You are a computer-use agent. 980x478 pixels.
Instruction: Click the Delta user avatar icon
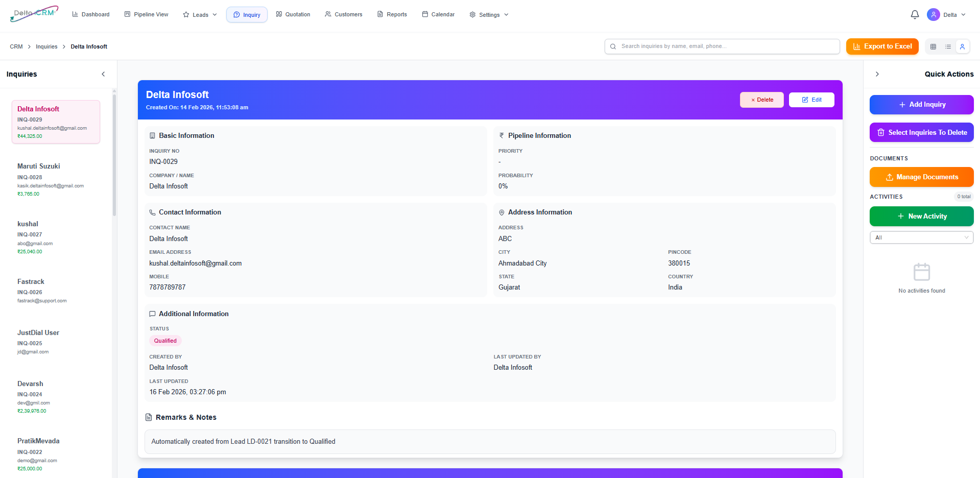934,15
